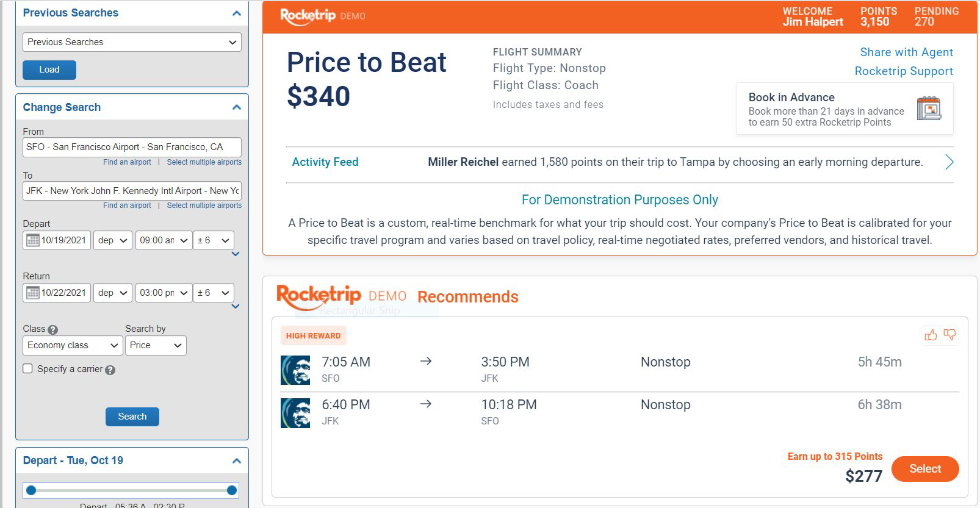The width and height of the screenshot is (980, 508).
Task: Open the depart date calendar icon
Action: coord(33,240)
